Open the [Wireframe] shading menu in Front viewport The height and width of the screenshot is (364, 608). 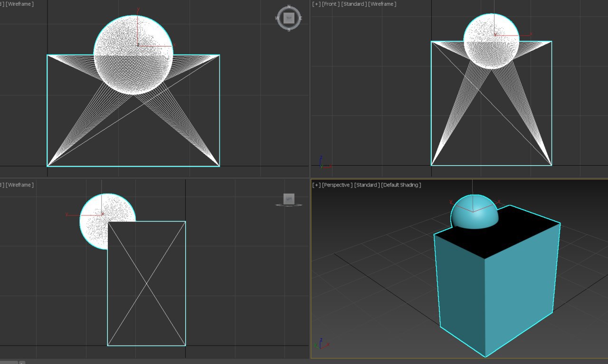[382, 4]
